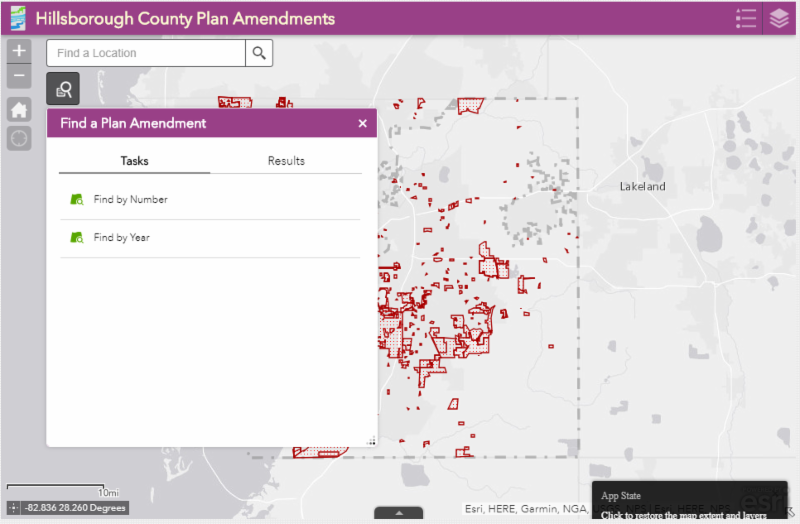Open the Legend widget in header
Image resolution: width=800 pixels, height=524 pixels.
(x=746, y=18)
